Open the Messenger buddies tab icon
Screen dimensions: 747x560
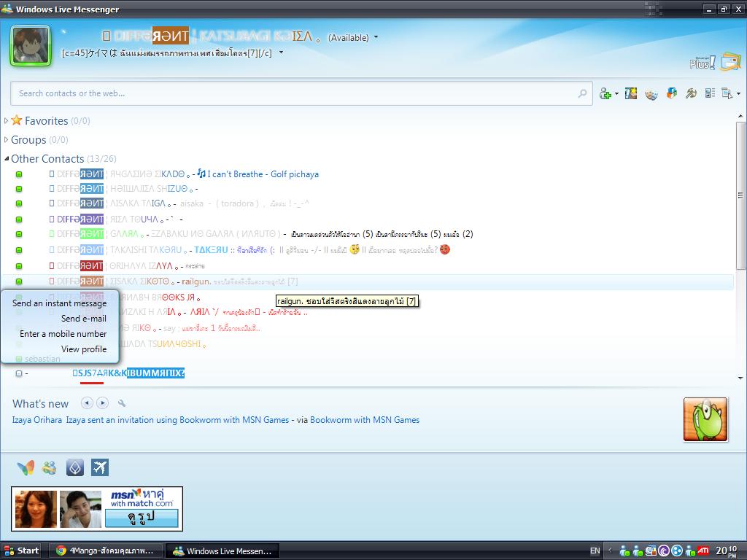[x=49, y=467]
